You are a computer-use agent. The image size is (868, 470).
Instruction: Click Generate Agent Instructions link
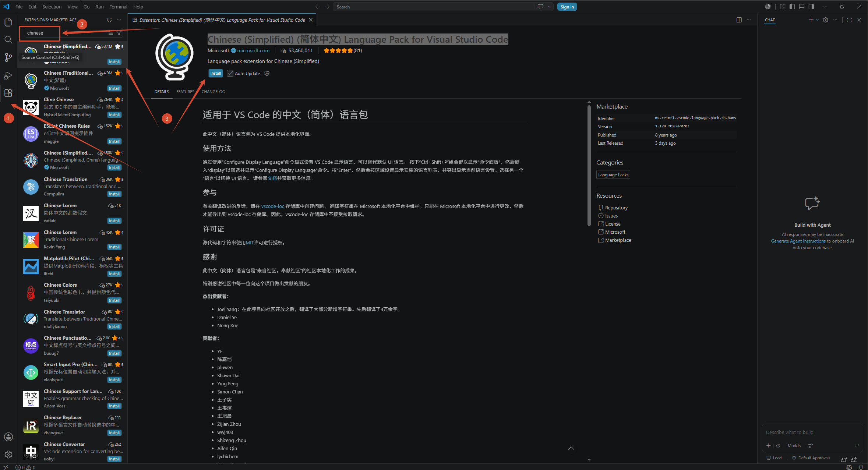coord(798,241)
